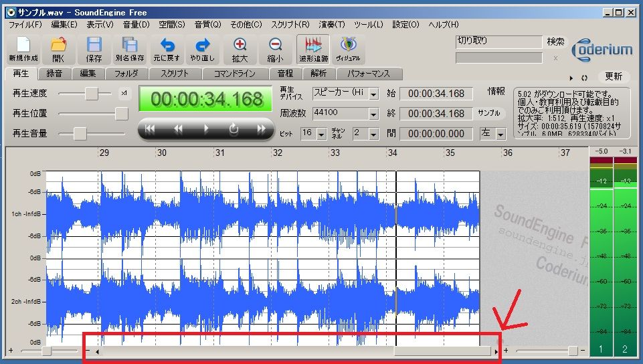643x364 pixels.
Task: Click the 更新 update button
Action: coord(614,77)
